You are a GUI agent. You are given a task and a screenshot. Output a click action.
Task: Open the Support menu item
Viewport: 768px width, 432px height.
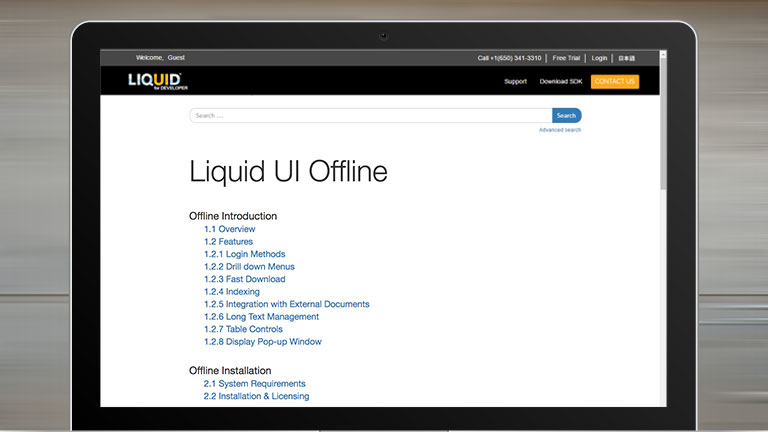(515, 81)
